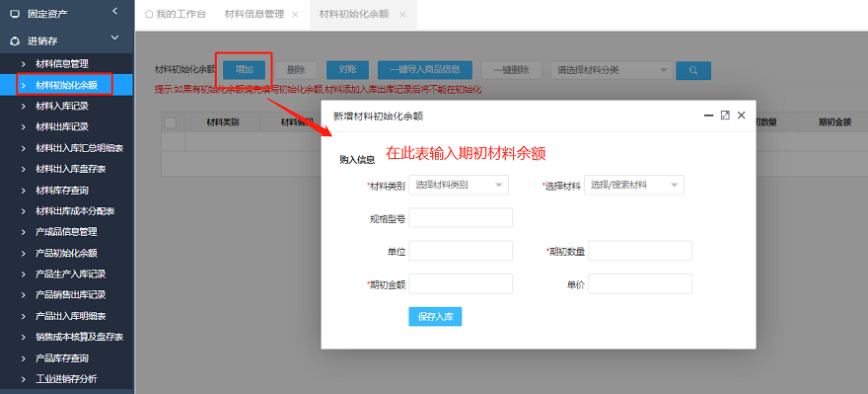Click the 保存入库 button
Screen dimensions: 868x394
click(435, 316)
